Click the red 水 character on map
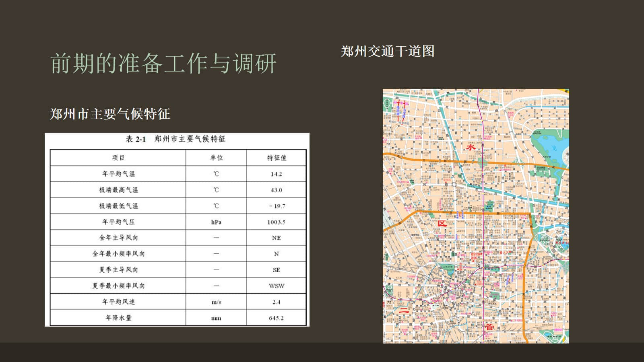Viewport: 644px width, 362px height. click(x=471, y=147)
